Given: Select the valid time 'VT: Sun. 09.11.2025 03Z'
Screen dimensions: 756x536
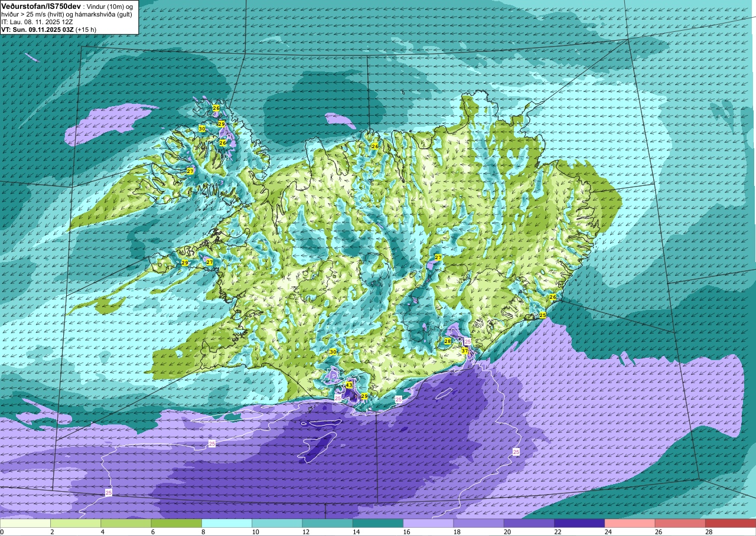Looking at the screenshot, I should pyautogui.click(x=37, y=30).
